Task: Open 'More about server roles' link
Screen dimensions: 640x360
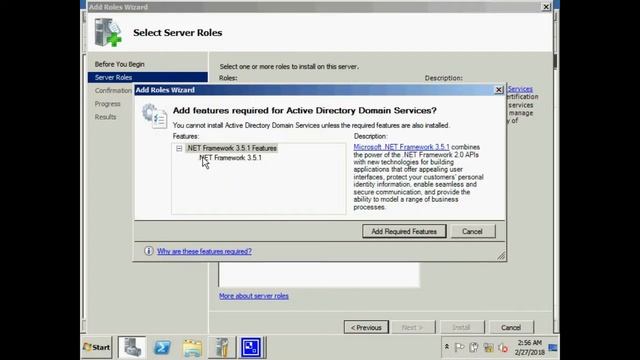Action: pyautogui.click(x=253, y=296)
